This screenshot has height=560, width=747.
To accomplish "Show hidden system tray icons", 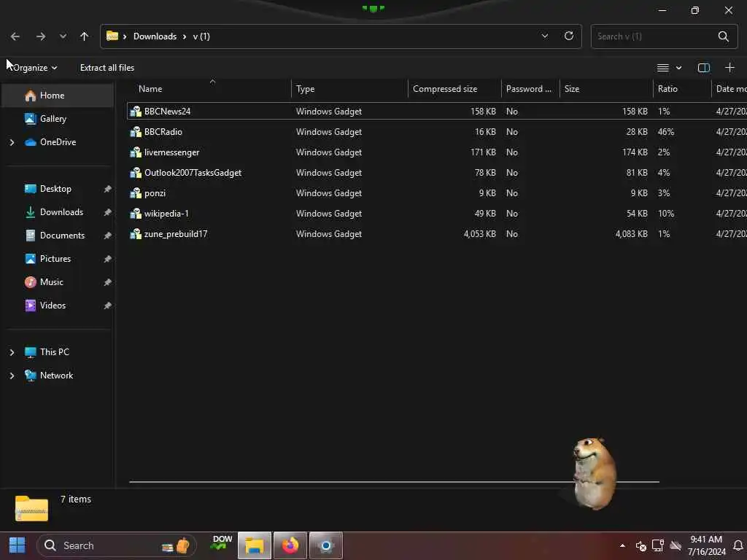I will (622, 545).
